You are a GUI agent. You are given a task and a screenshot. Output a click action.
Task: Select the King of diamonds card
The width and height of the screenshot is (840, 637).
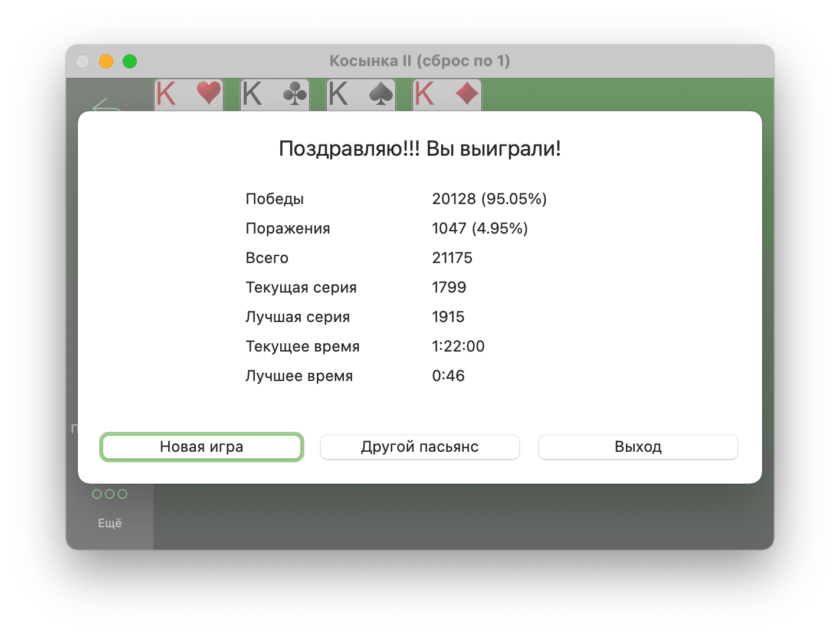[x=447, y=95]
